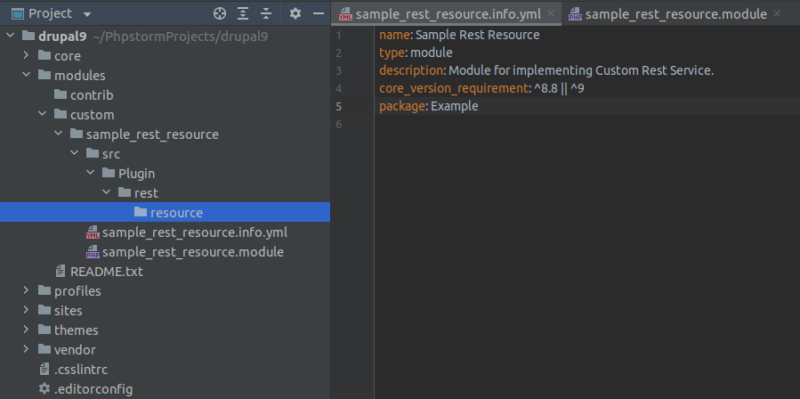Click the Select Opened File target icon
800x399 pixels.
click(x=219, y=14)
